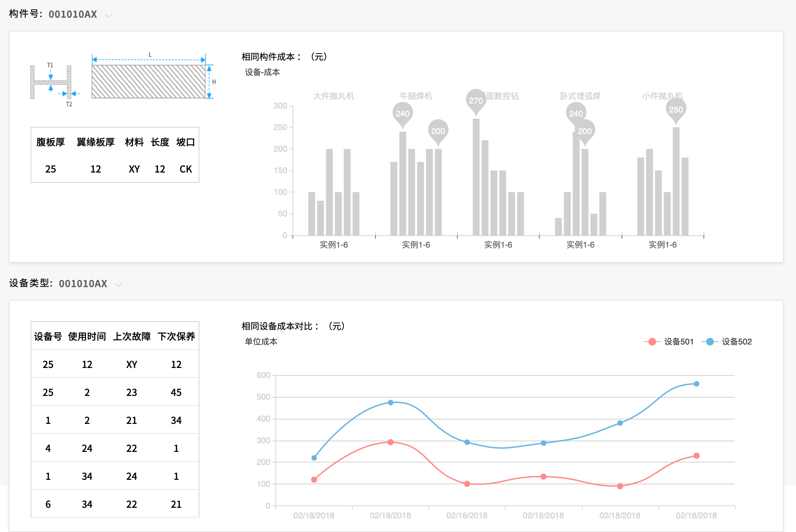Click the 240 pin above 卧式埋弧焊 bars
The width and height of the screenshot is (796, 532).
[575, 113]
